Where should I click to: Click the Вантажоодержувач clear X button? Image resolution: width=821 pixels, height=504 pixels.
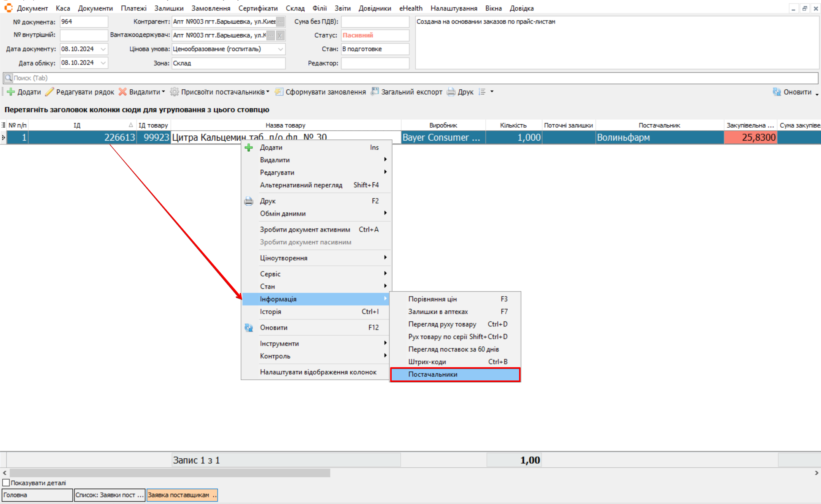tap(280, 35)
